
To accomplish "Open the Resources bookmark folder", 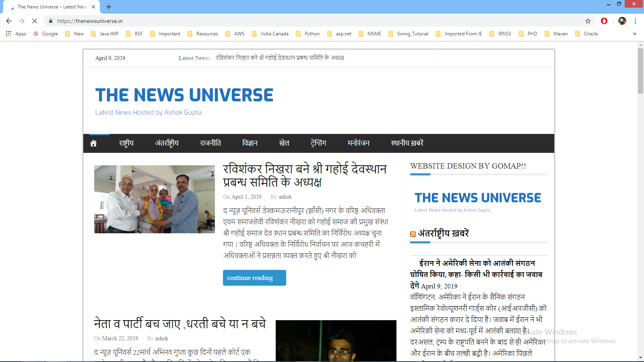I will tap(203, 34).
